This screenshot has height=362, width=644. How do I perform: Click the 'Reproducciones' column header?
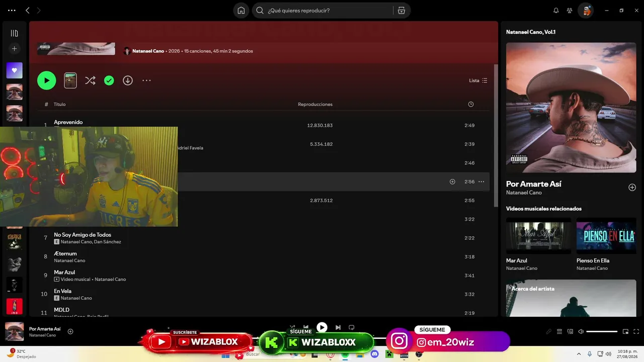(315, 105)
